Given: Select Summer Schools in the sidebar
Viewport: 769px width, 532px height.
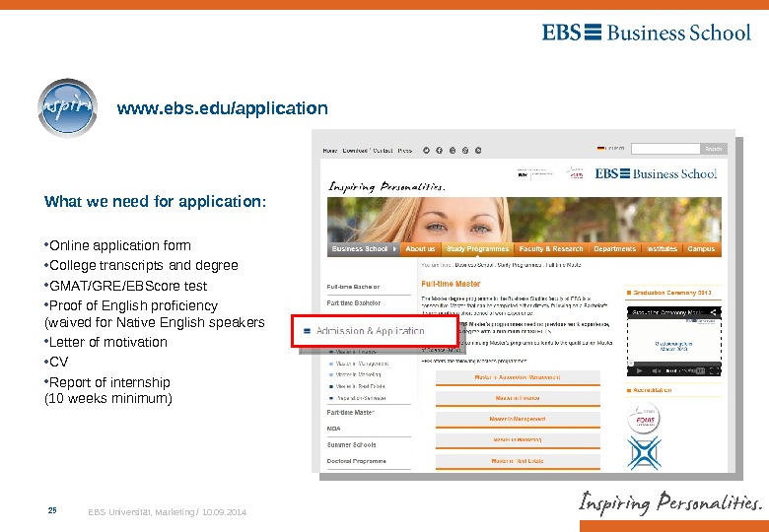Looking at the screenshot, I should [351, 444].
